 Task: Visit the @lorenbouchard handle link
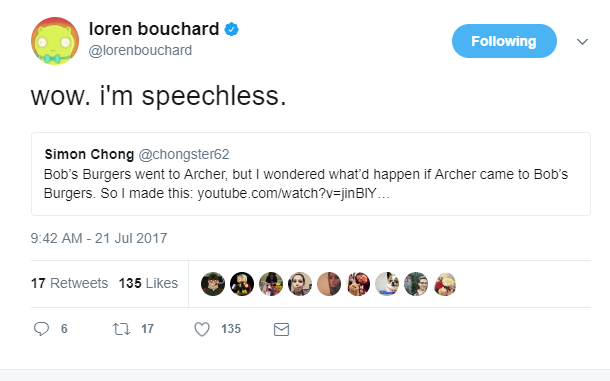(140, 50)
